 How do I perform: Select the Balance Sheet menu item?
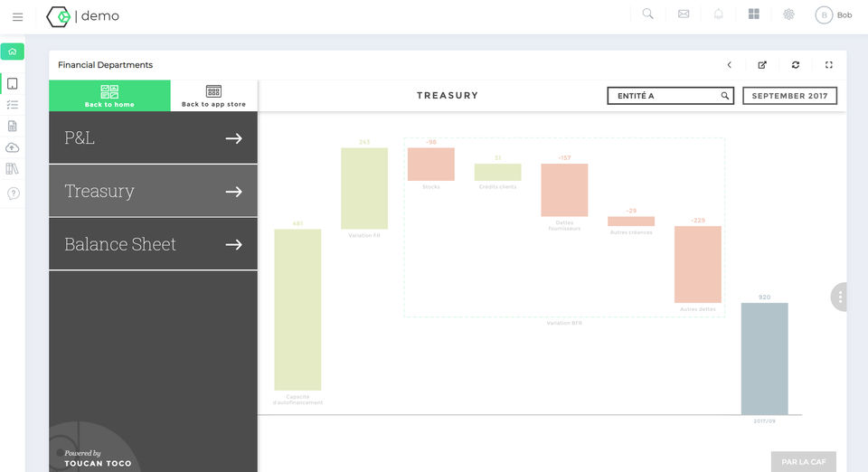[153, 244]
